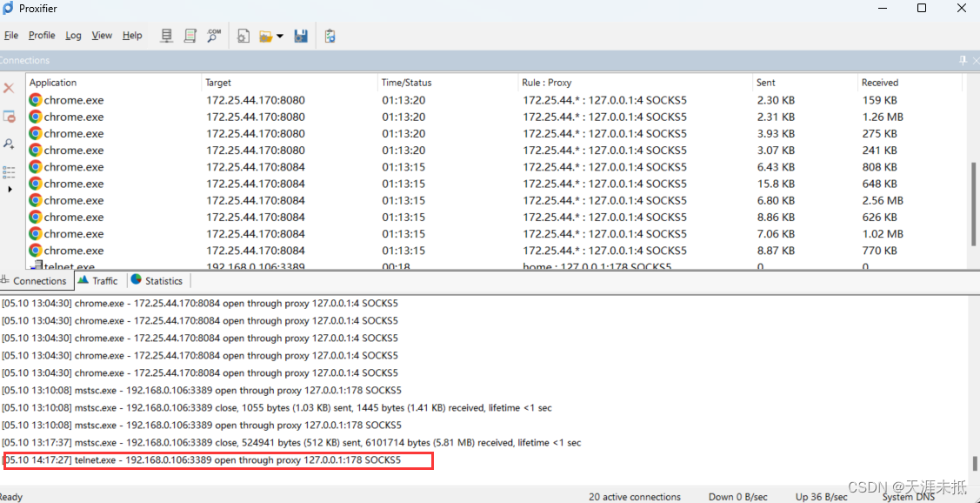
Task: Click Chrome icon of row with 15.8 KB sent
Action: [36, 184]
